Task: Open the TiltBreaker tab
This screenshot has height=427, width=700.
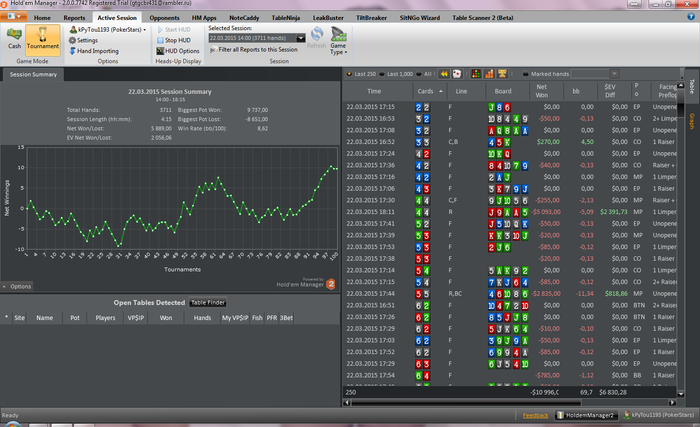Action: pos(371,18)
